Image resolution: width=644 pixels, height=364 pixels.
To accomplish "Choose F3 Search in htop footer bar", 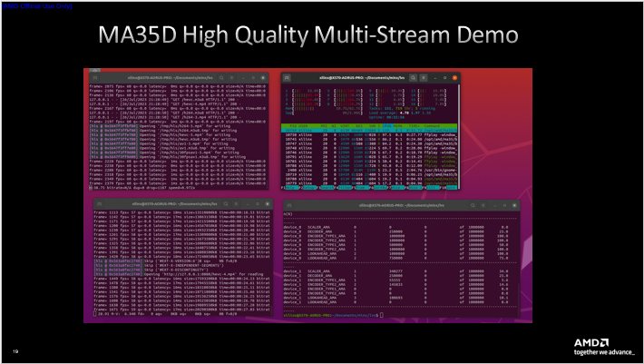I will [x=325, y=189].
